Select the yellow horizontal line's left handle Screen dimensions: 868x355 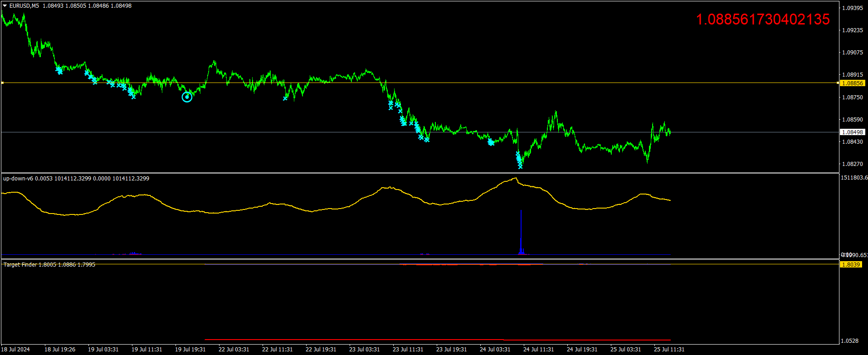pyautogui.click(x=2, y=83)
